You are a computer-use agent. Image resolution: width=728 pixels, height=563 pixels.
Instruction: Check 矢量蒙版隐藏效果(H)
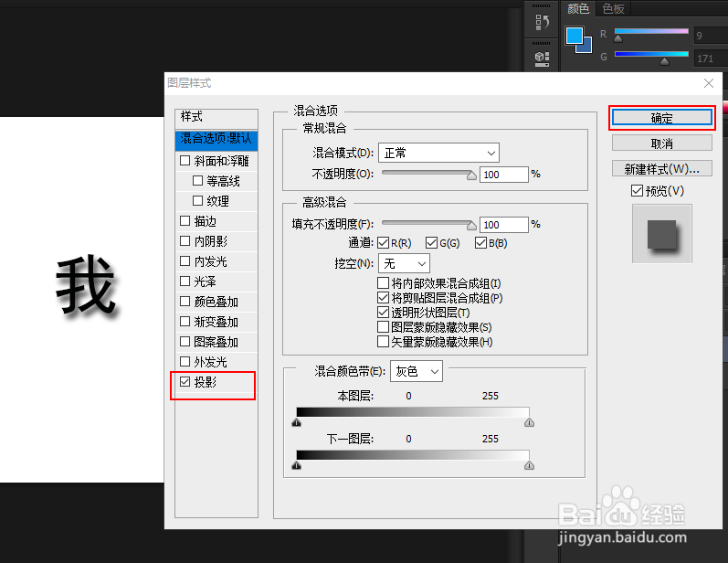[x=383, y=342]
